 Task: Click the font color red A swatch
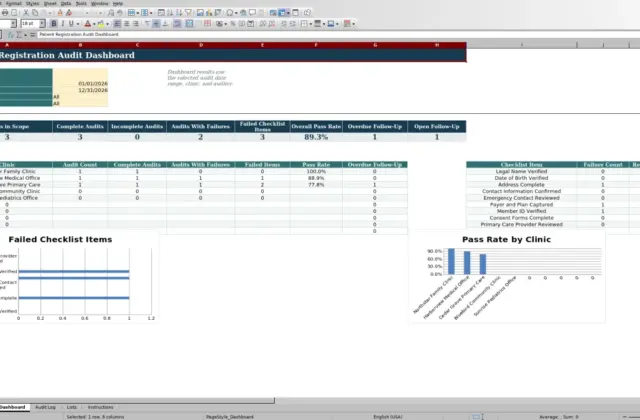(x=87, y=24)
